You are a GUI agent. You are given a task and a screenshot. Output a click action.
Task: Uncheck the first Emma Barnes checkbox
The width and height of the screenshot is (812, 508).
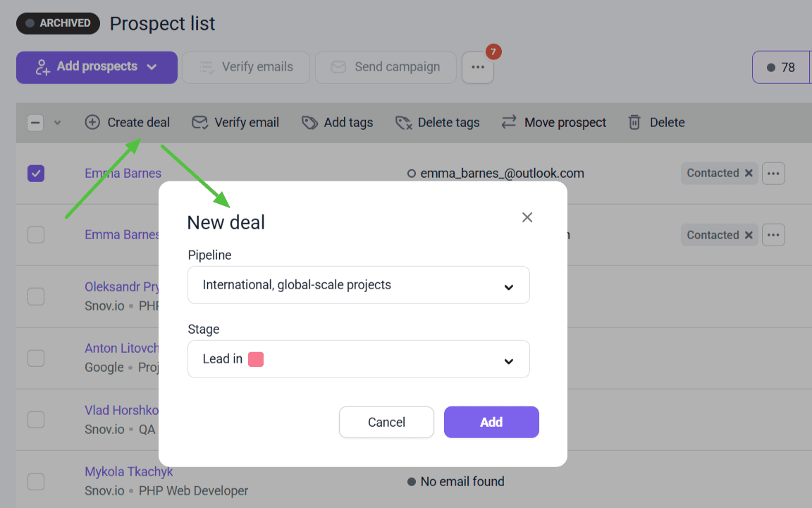pyautogui.click(x=36, y=174)
